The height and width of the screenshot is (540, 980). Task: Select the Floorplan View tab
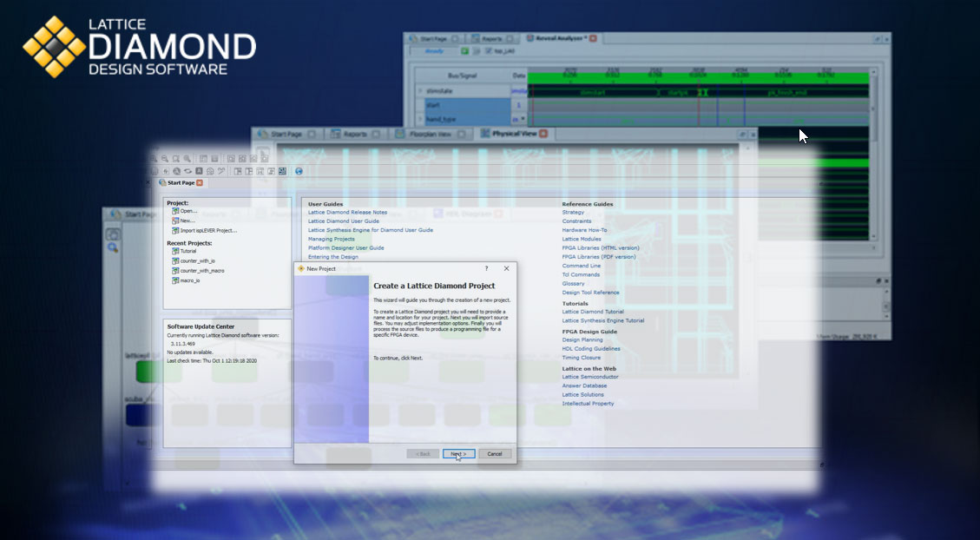pos(430,135)
